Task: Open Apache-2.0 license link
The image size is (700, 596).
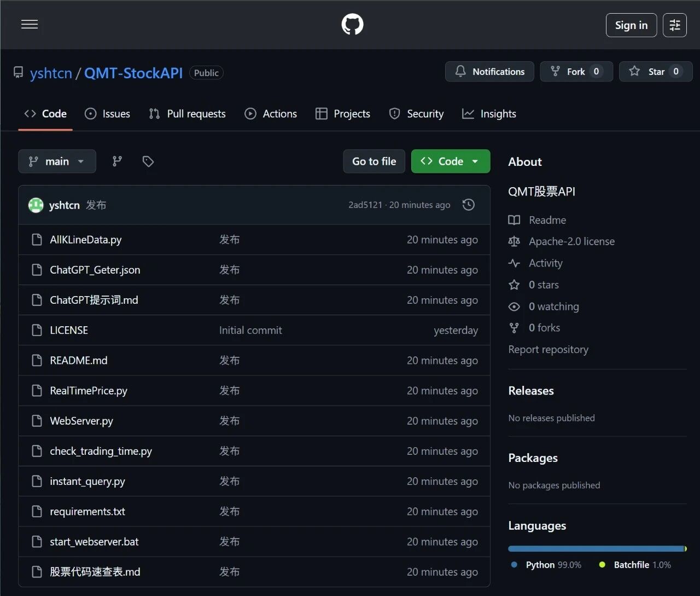Action: (571, 241)
